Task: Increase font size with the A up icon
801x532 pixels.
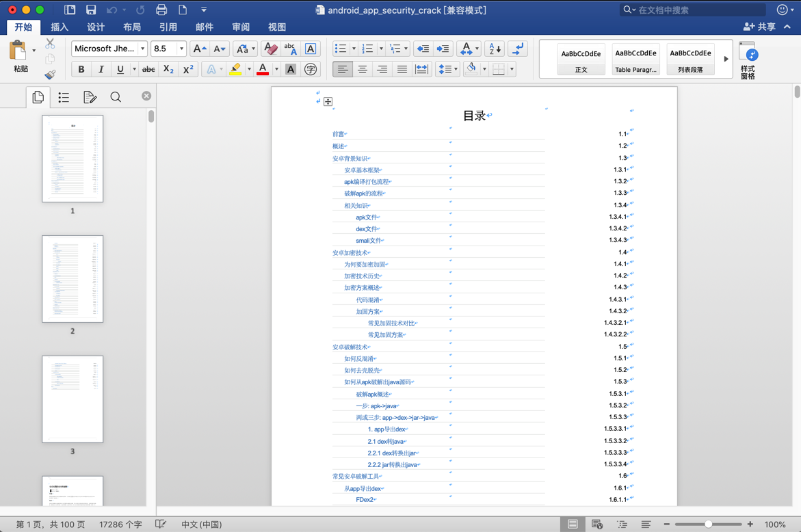Action: pos(199,49)
